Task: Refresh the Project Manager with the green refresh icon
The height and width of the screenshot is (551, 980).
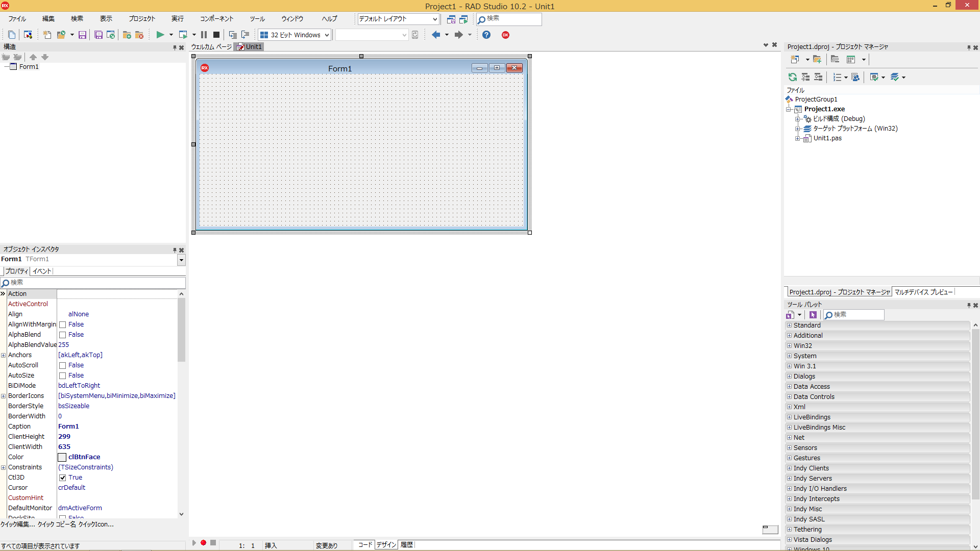Action: click(x=793, y=77)
